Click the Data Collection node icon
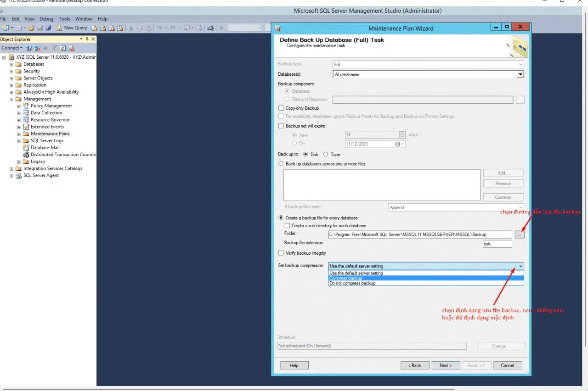Screen dimensions: 588x391 tap(26, 113)
